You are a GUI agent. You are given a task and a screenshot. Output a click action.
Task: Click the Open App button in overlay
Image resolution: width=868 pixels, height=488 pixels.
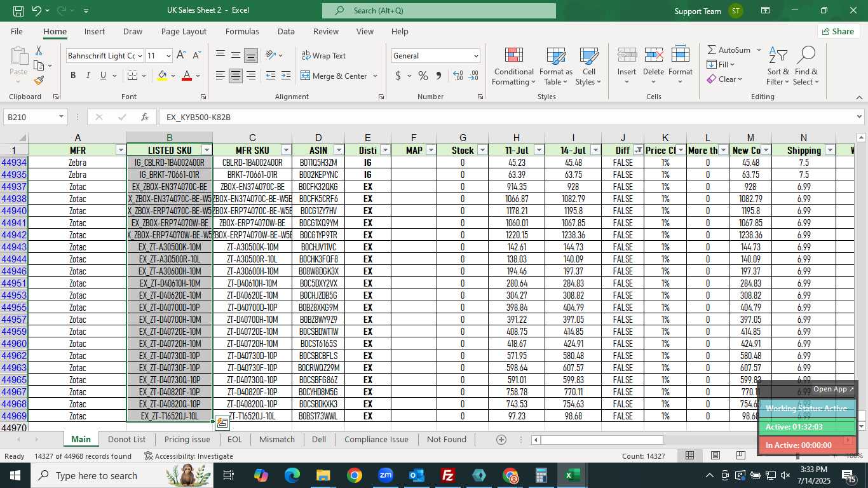834,389
